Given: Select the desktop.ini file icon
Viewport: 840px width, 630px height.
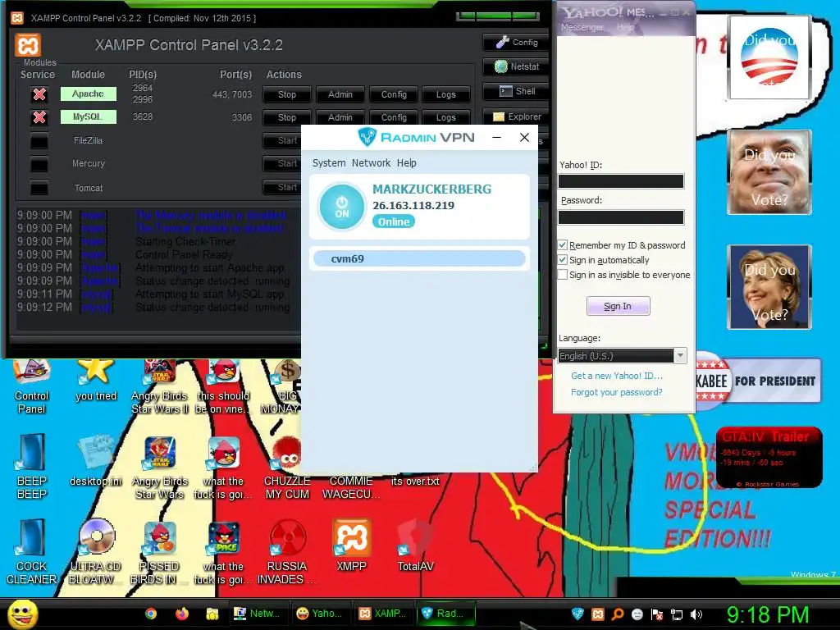Looking at the screenshot, I should coord(96,461).
